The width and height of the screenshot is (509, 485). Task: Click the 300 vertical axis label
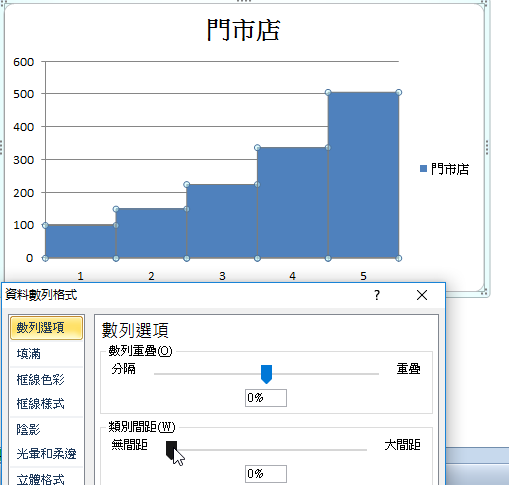point(24,160)
